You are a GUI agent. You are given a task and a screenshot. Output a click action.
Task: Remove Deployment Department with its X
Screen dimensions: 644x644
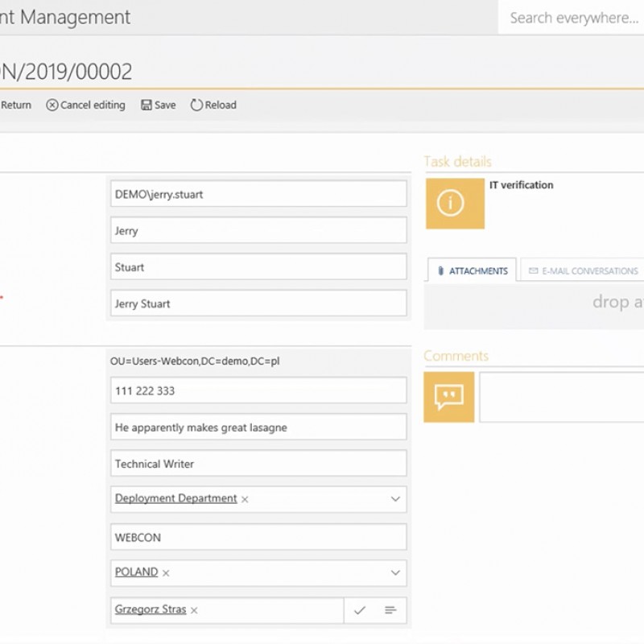click(245, 499)
